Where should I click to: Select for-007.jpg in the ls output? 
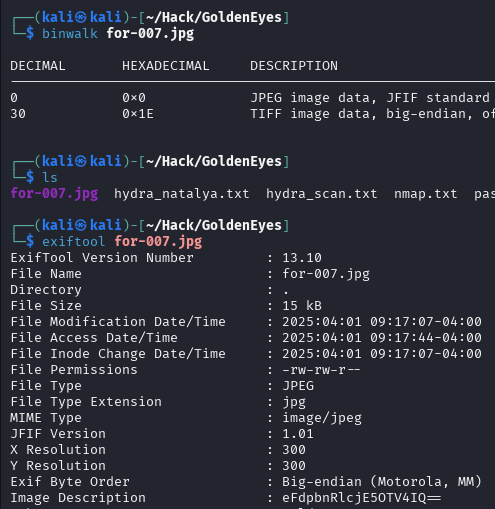click(54, 194)
